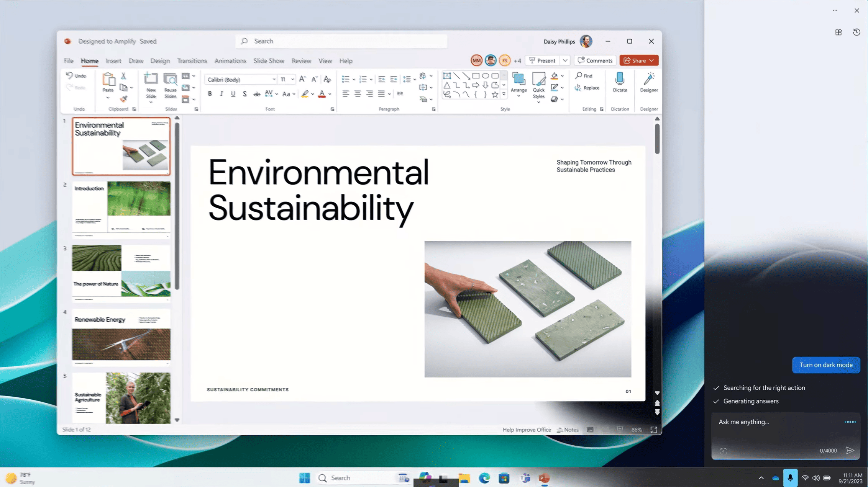Toggle the microphone in the system tray
The width and height of the screenshot is (868, 487).
tap(790, 478)
